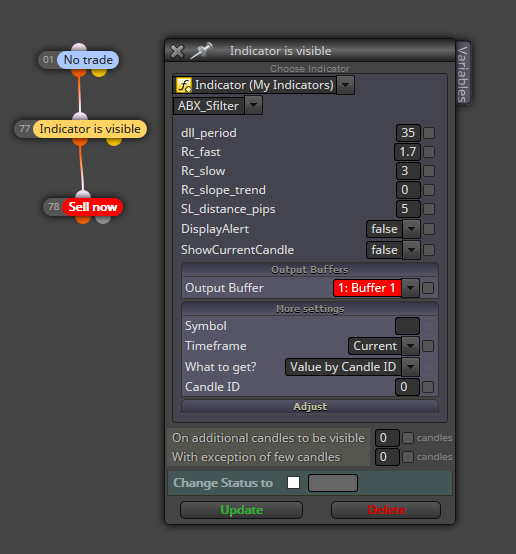Tick checkbox for additional candles to be visible
This screenshot has height=554, width=516.
coord(408,438)
